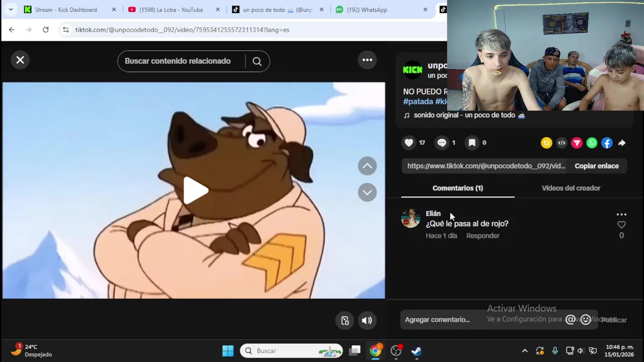The width and height of the screenshot is (644, 362).
Task: Play the paused cartoon video
Action: click(195, 191)
